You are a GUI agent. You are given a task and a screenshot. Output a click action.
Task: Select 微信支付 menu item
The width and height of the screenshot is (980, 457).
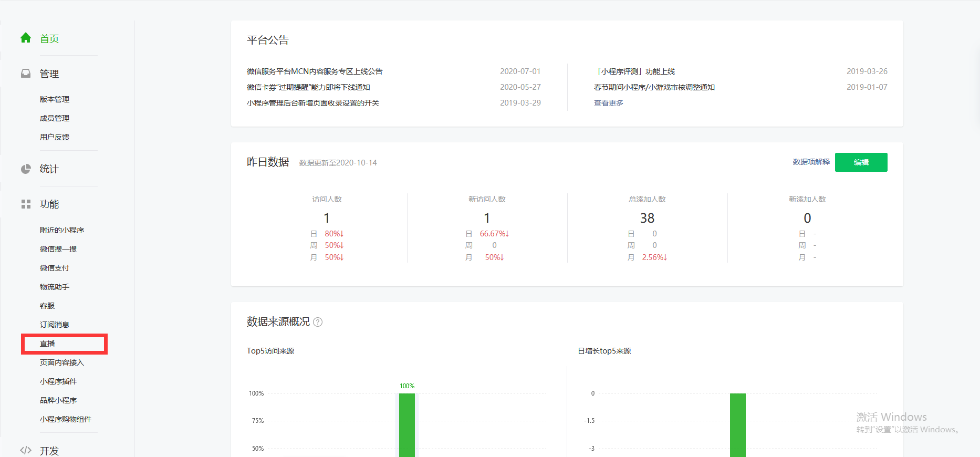pos(55,268)
